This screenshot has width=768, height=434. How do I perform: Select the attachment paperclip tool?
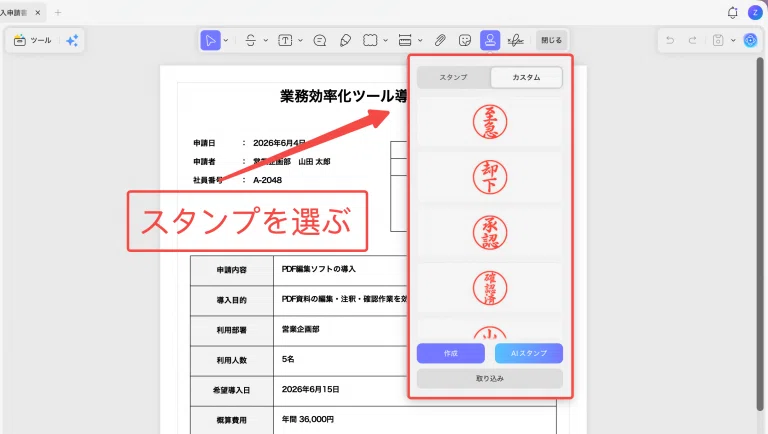click(440, 40)
